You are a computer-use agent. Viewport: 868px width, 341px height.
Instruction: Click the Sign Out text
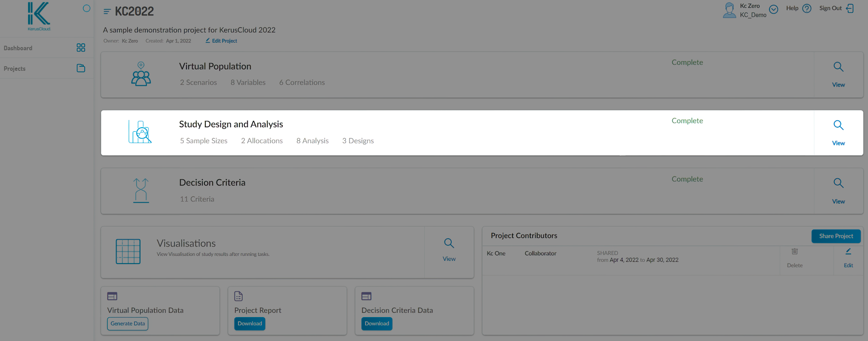830,8
